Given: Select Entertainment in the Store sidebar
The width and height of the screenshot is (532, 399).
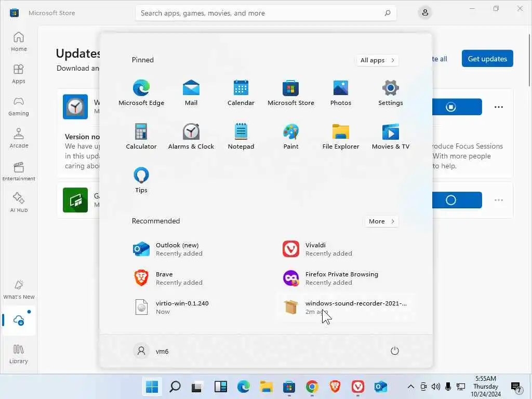Looking at the screenshot, I should tap(19, 170).
